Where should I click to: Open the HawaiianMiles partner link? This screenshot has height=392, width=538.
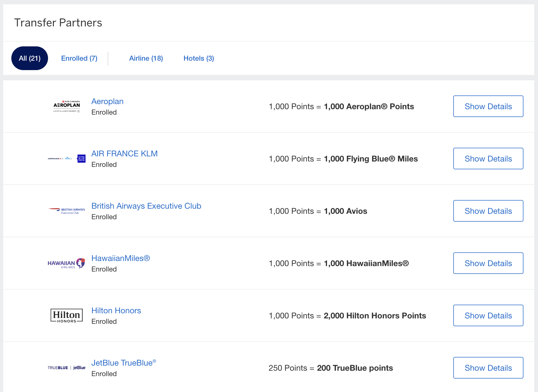click(121, 258)
